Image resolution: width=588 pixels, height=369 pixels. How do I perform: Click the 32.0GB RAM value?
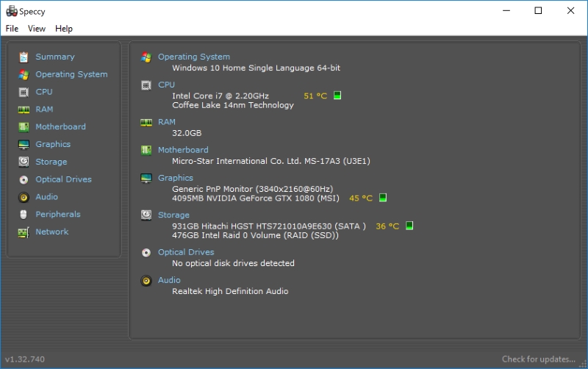[187, 133]
